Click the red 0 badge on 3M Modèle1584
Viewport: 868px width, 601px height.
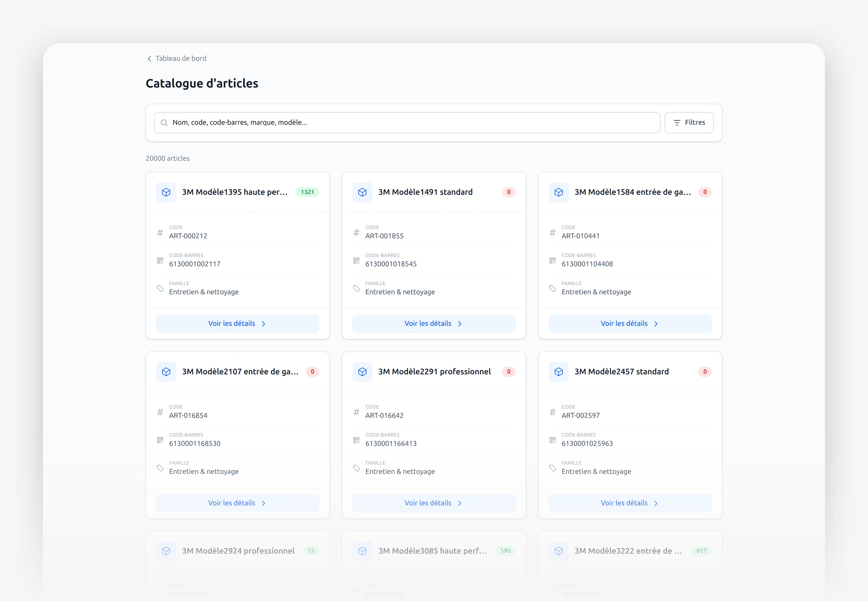[x=705, y=192]
